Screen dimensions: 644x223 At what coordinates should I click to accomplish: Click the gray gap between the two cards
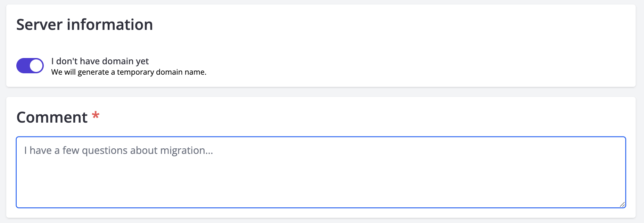(321, 92)
